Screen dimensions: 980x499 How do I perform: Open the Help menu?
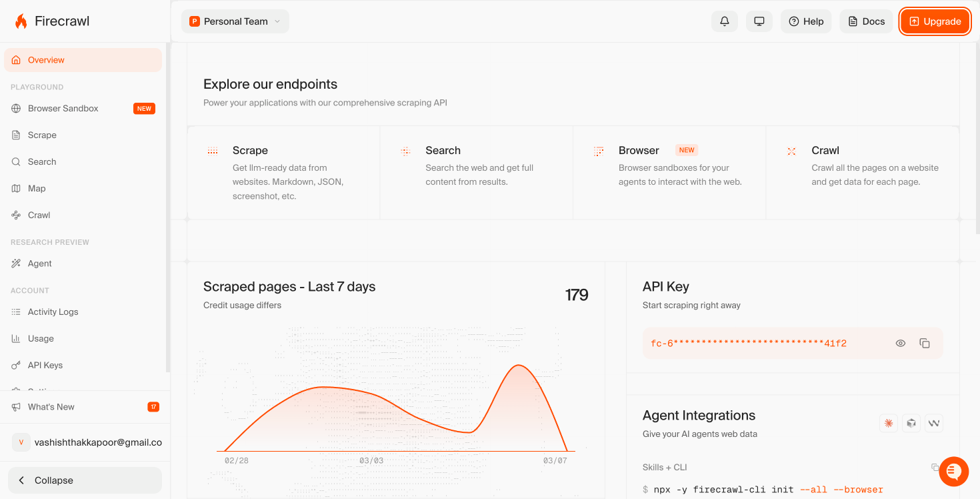tap(806, 21)
